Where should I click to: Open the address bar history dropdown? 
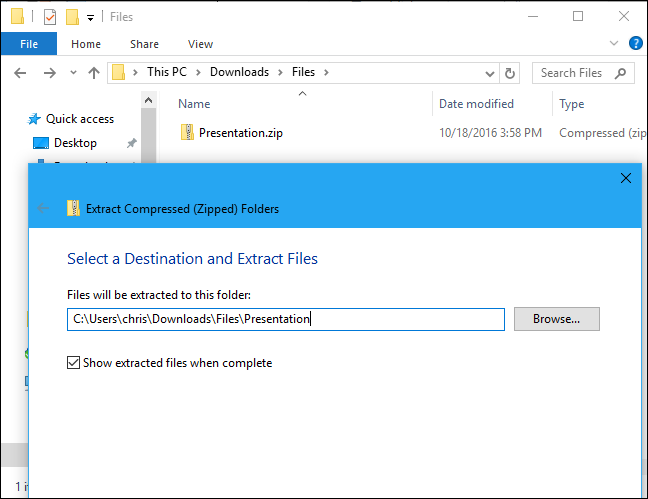point(489,73)
